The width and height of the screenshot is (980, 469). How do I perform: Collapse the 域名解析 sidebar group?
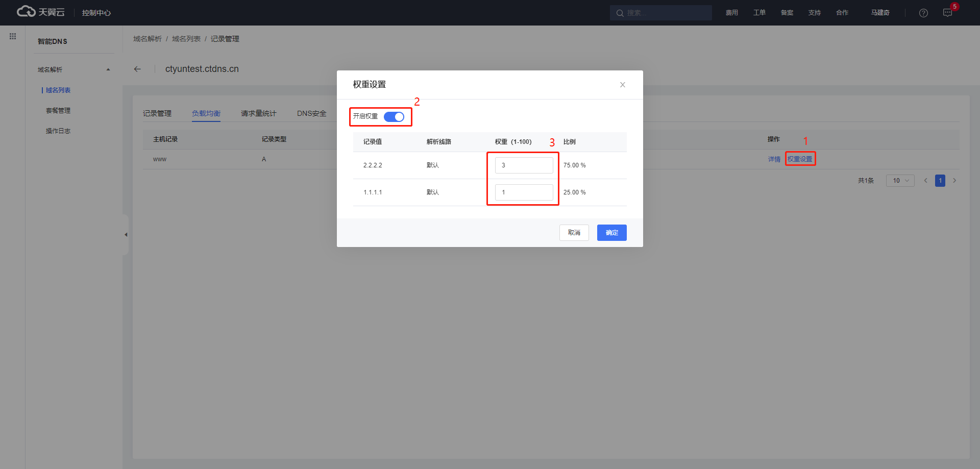click(108, 69)
